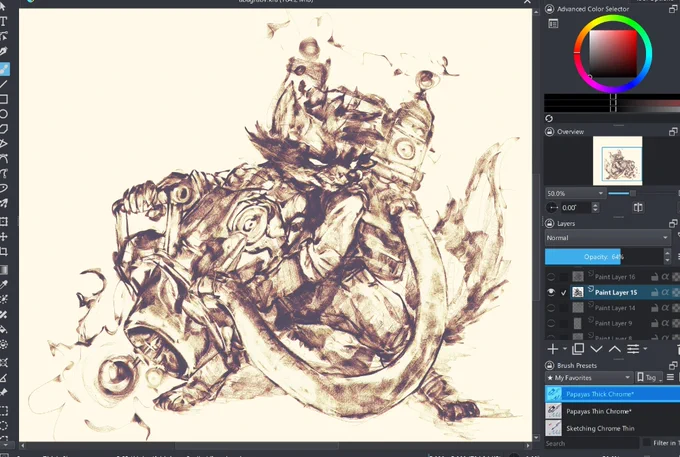Open the Normal blending mode dropdown
The image size is (680, 457).
pyautogui.click(x=608, y=238)
